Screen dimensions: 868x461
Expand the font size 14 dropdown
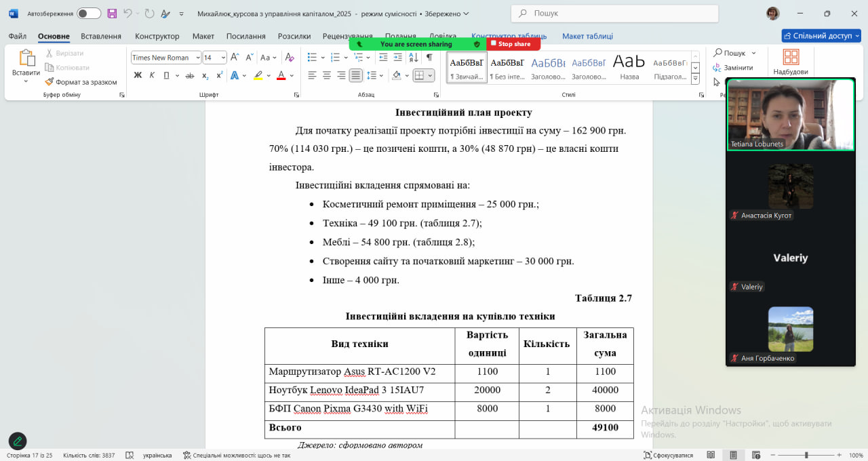[x=223, y=58]
